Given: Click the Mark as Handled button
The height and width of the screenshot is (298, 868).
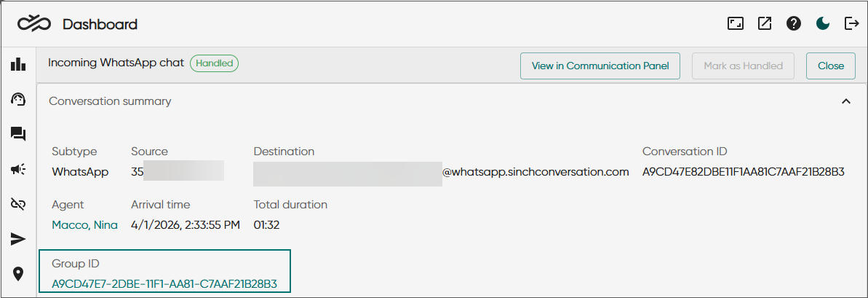Looking at the screenshot, I should [743, 66].
